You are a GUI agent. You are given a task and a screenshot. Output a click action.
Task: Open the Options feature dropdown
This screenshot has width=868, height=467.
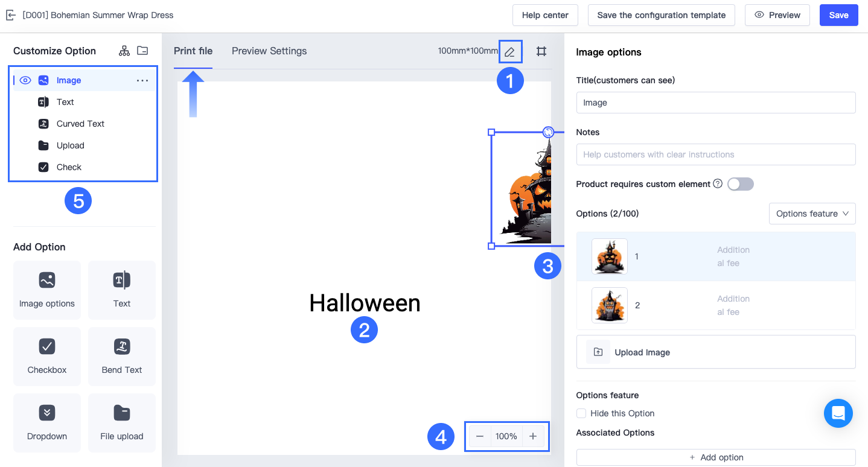click(812, 214)
